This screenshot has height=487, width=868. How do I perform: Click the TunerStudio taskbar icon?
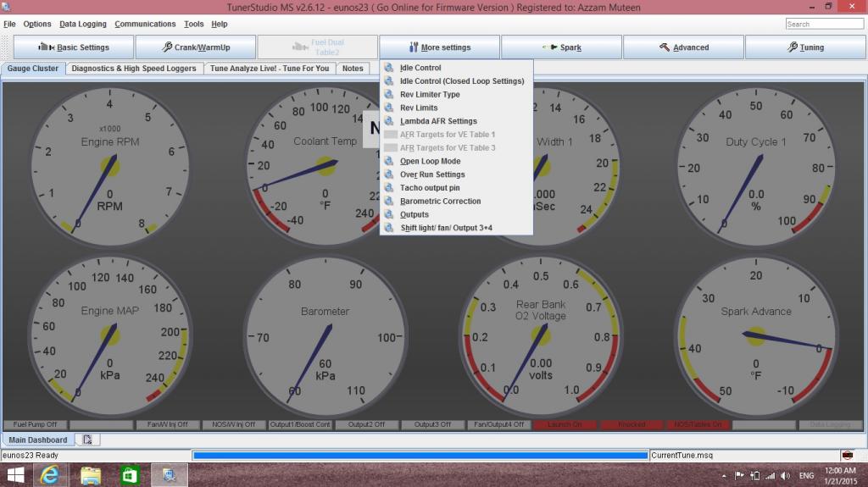pyautogui.click(x=170, y=475)
